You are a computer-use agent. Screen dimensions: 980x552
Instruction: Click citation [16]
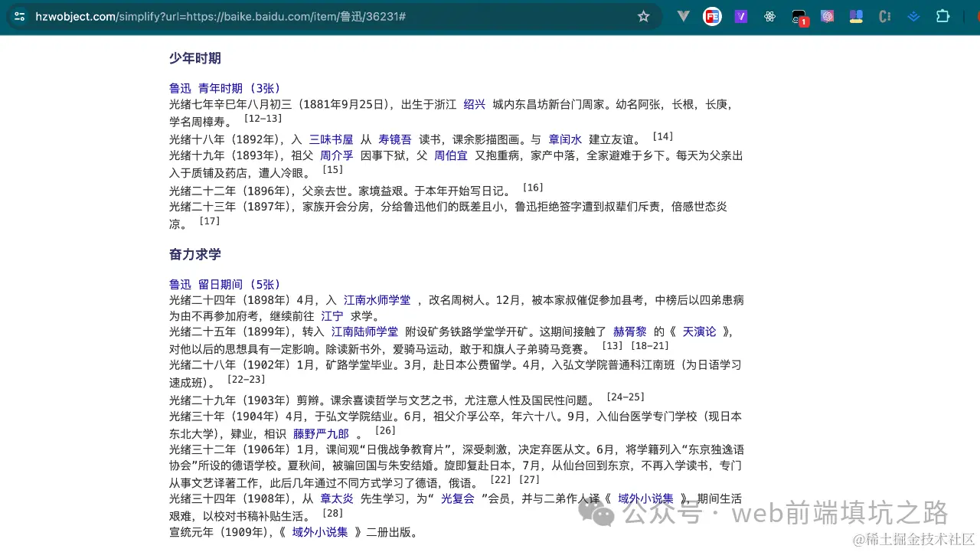(532, 188)
